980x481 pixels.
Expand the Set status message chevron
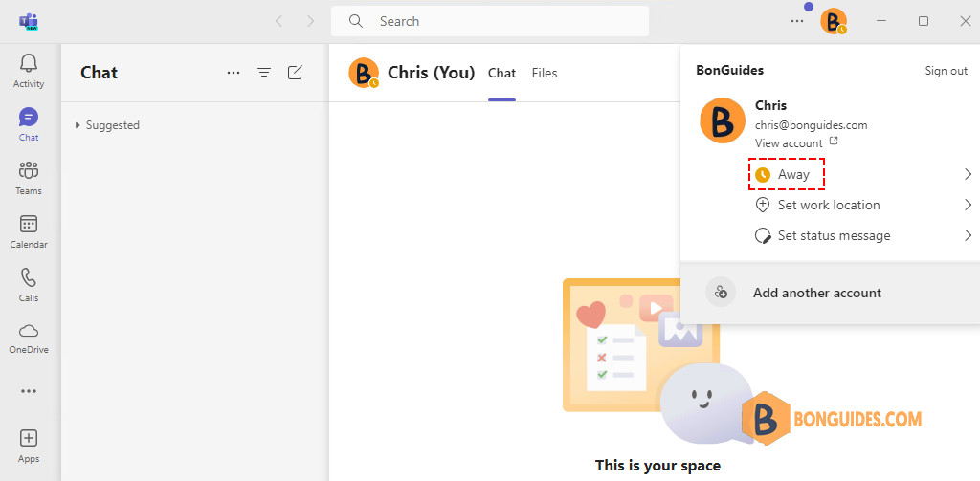click(968, 235)
